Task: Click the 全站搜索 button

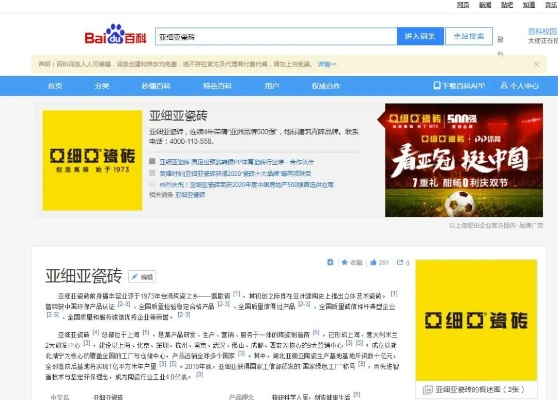Action: (469, 36)
